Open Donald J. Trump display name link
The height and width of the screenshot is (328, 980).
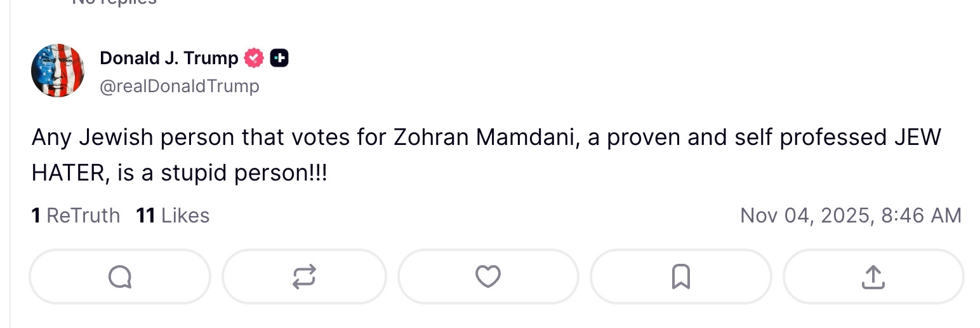click(169, 58)
